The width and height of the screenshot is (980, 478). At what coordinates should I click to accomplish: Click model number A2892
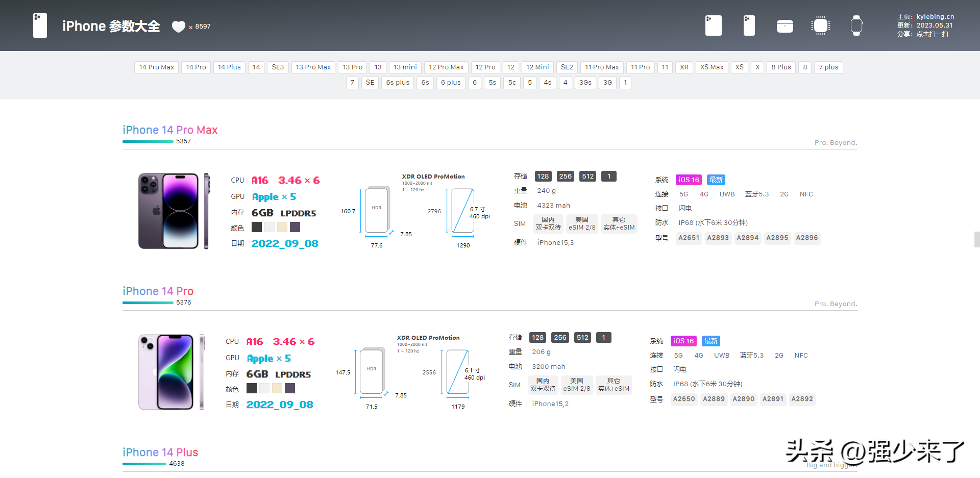pyautogui.click(x=802, y=399)
